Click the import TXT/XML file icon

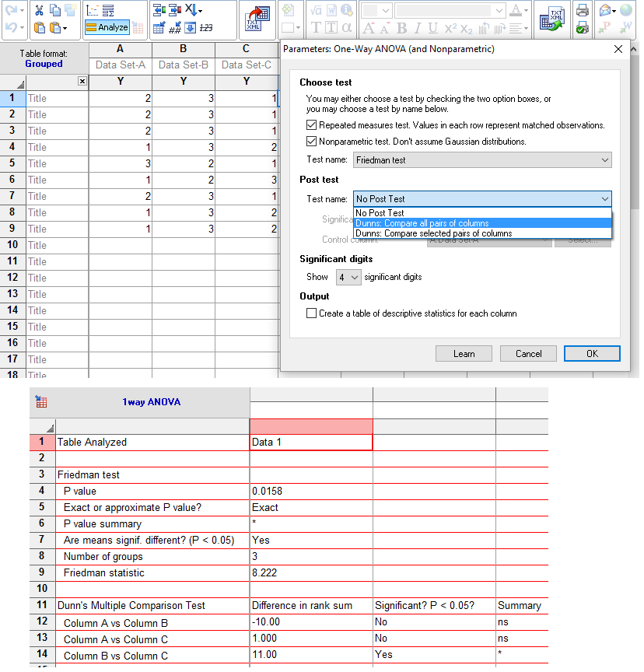tap(257, 19)
